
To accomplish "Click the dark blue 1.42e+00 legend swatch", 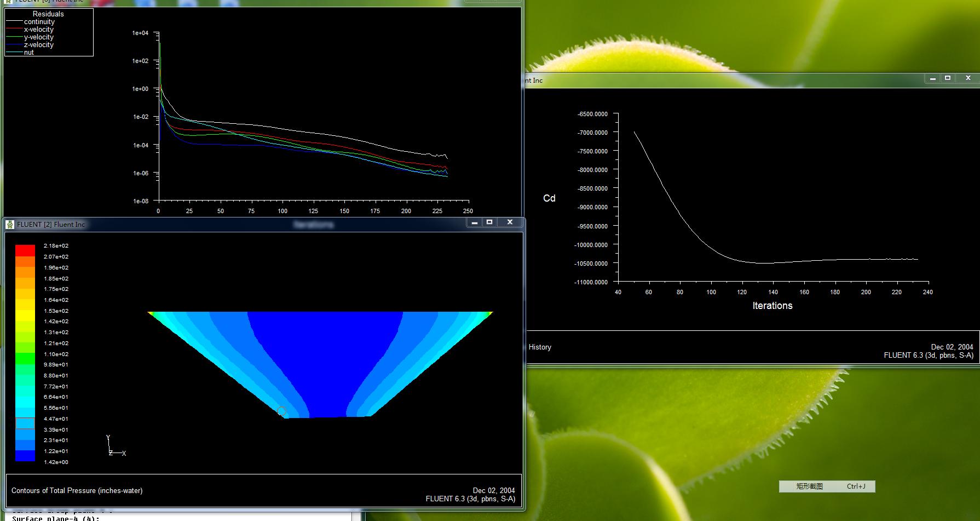I will [x=25, y=456].
